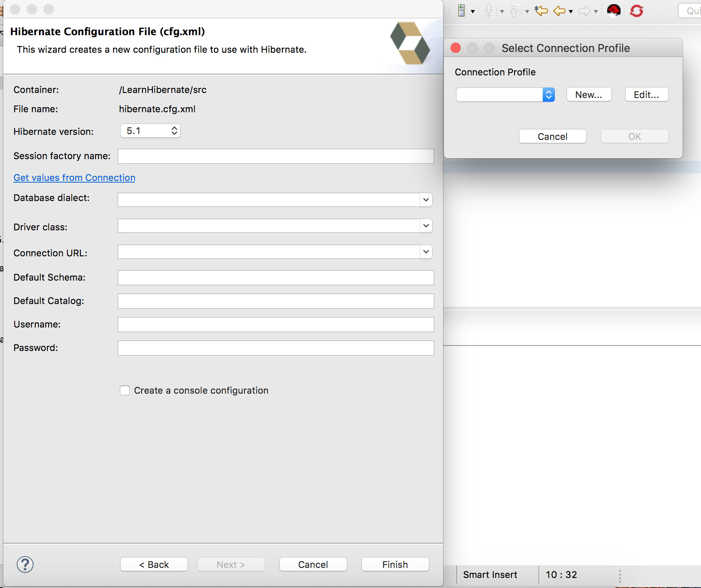Focus the Quick Access search field
Viewport: 701px width, 588px height.
coord(690,11)
